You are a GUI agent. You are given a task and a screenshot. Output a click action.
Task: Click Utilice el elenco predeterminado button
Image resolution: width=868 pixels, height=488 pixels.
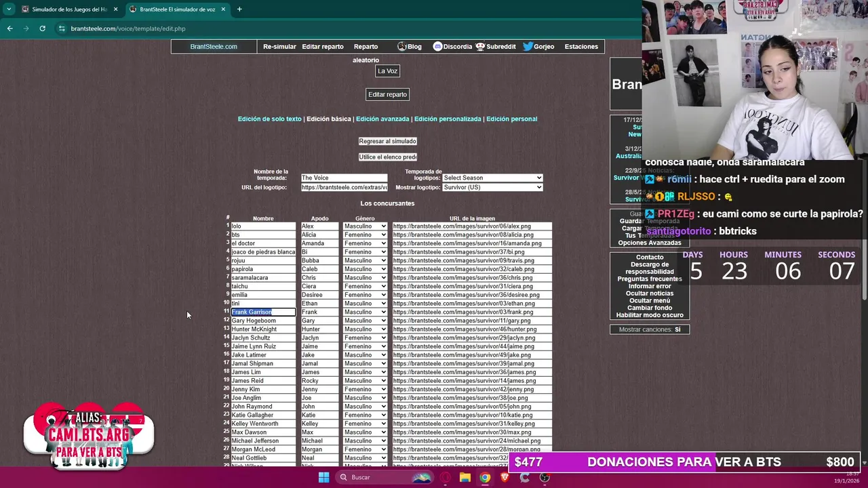pyautogui.click(x=388, y=157)
